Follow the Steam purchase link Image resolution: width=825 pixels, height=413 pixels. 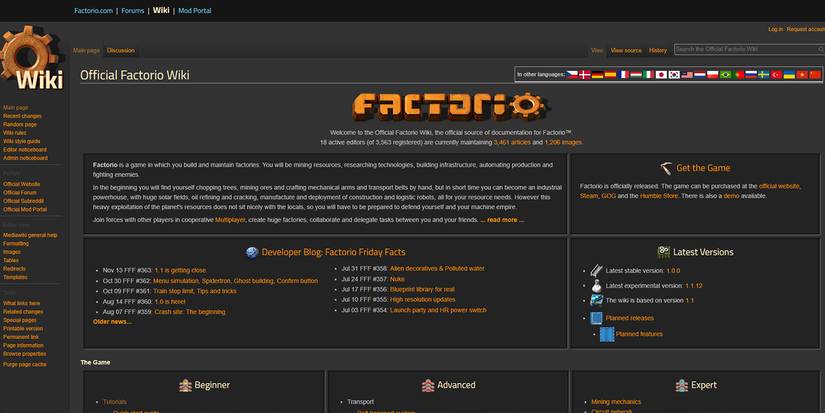coord(590,196)
